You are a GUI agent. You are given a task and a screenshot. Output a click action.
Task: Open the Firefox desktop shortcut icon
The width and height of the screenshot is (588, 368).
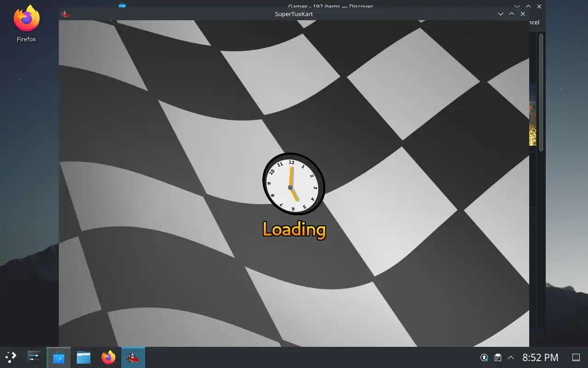[x=27, y=24]
